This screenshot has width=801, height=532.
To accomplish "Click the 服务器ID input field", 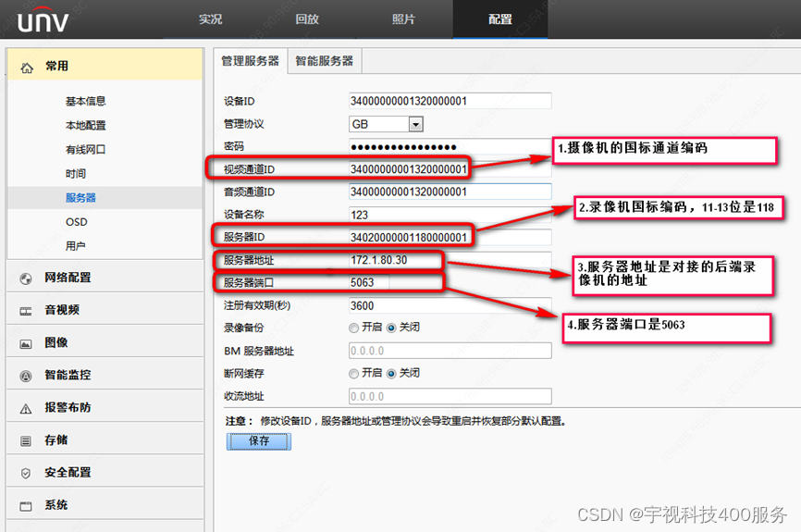I will 450,237.
